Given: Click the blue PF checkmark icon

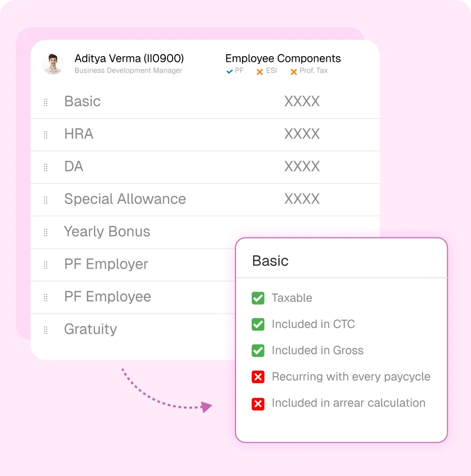Looking at the screenshot, I should [x=229, y=71].
